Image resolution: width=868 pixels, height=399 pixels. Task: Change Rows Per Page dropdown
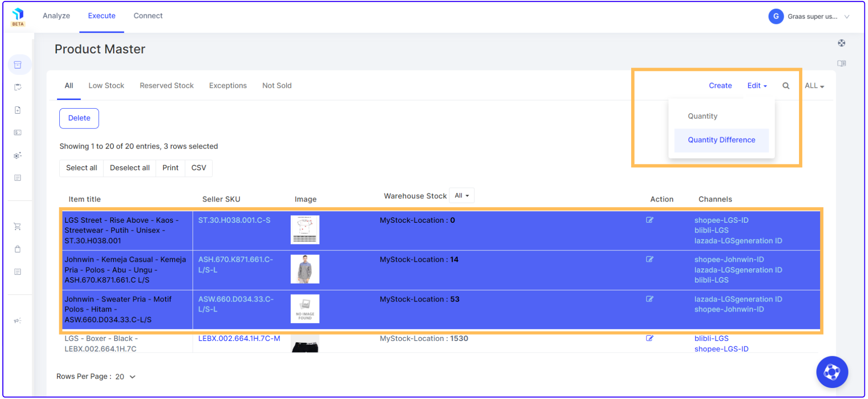click(125, 376)
